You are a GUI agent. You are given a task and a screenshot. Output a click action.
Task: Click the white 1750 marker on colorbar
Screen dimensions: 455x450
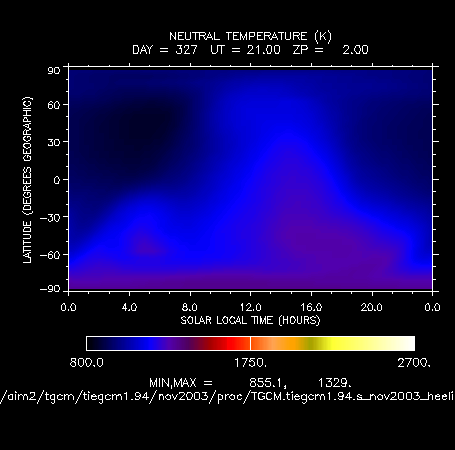click(x=250, y=343)
